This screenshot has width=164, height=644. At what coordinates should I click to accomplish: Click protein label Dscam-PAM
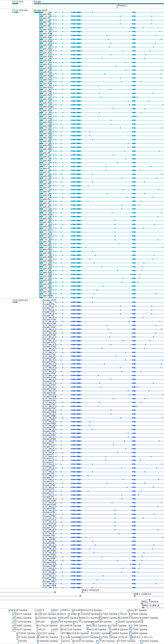[x=49, y=366]
